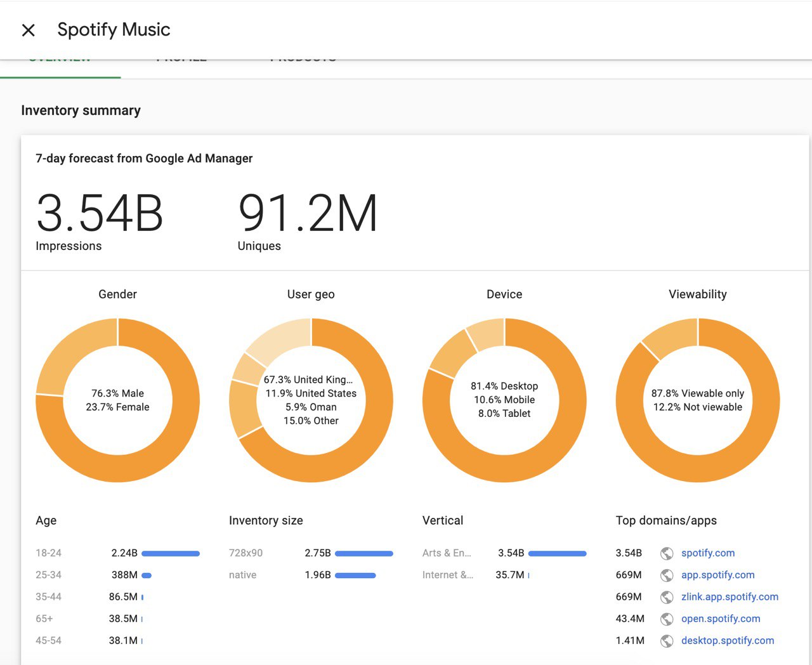Click the 'Internet &…' vertical row
Image resolution: width=812 pixels, height=665 pixels.
[504, 575]
